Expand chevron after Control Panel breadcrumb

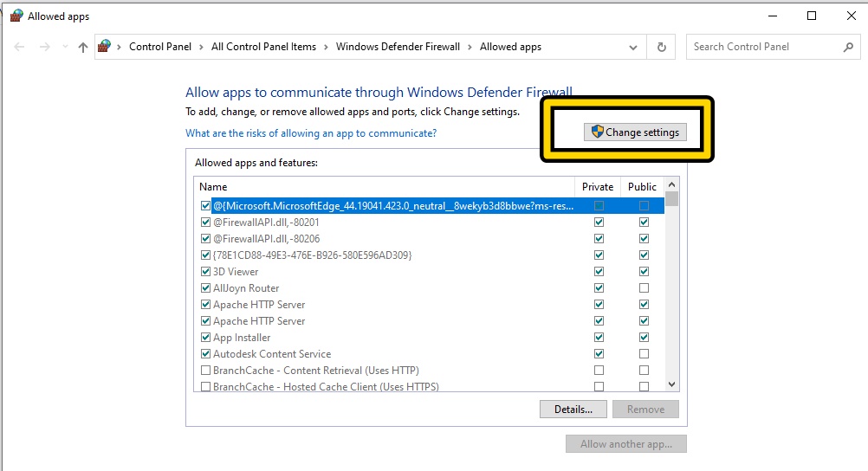(201, 47)
